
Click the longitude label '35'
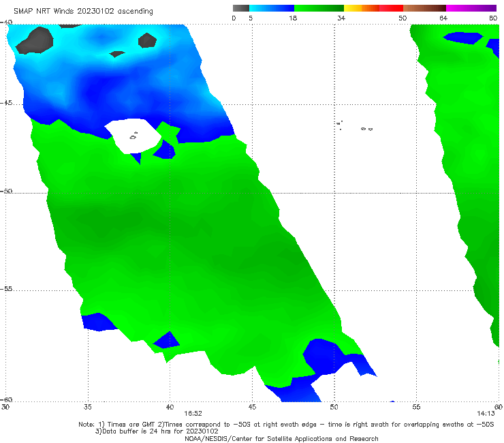click(x=87, y=407)
